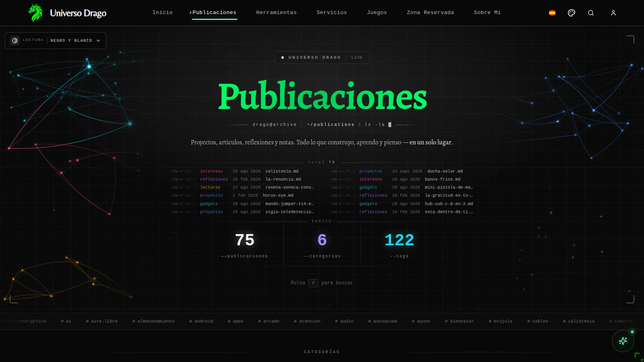
Task: Click the green dragon logo icon
Action: click(x=35, y=13)
